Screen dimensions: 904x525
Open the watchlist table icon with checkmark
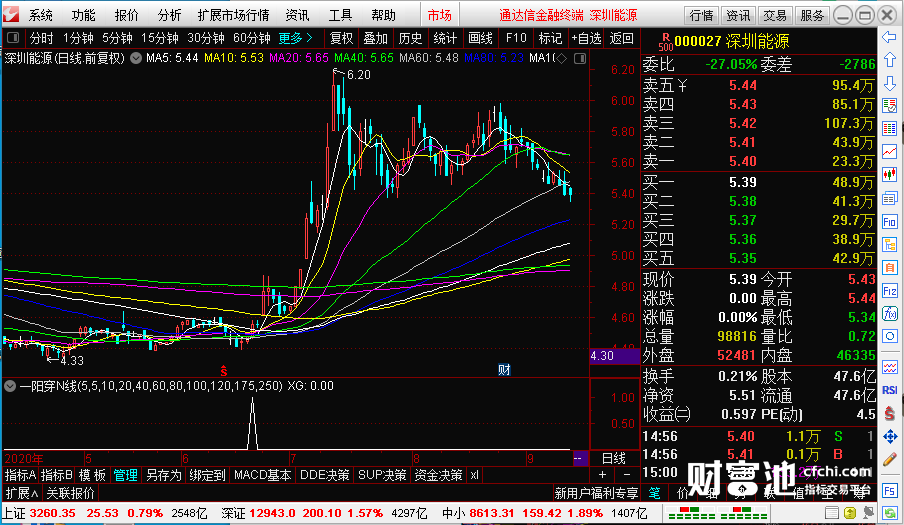click(x=890, y=106)
